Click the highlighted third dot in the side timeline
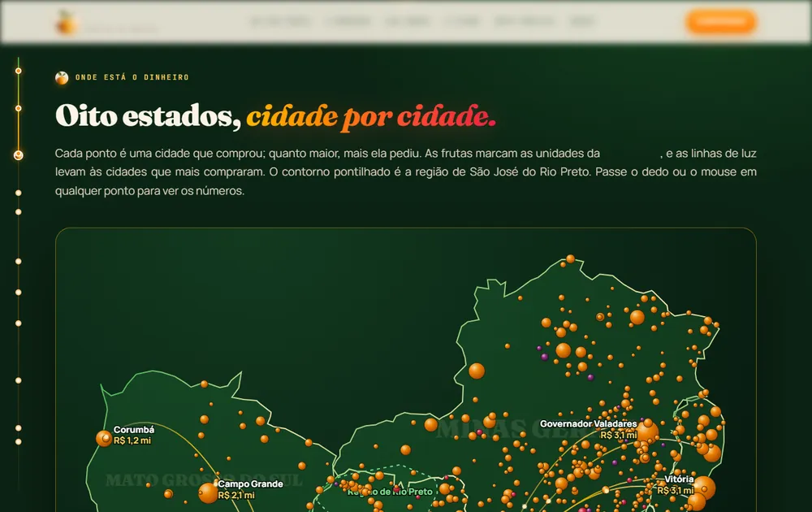 18,155
